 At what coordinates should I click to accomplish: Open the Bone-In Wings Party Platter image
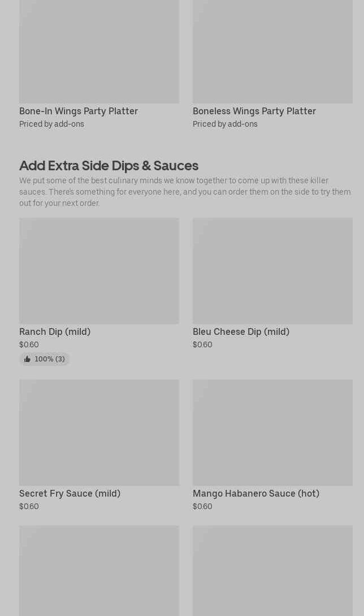coord(99,51)
